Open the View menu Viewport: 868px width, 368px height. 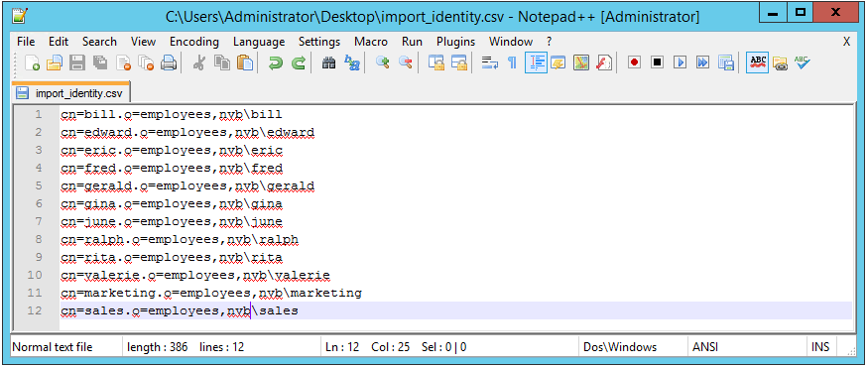point(144,42)
